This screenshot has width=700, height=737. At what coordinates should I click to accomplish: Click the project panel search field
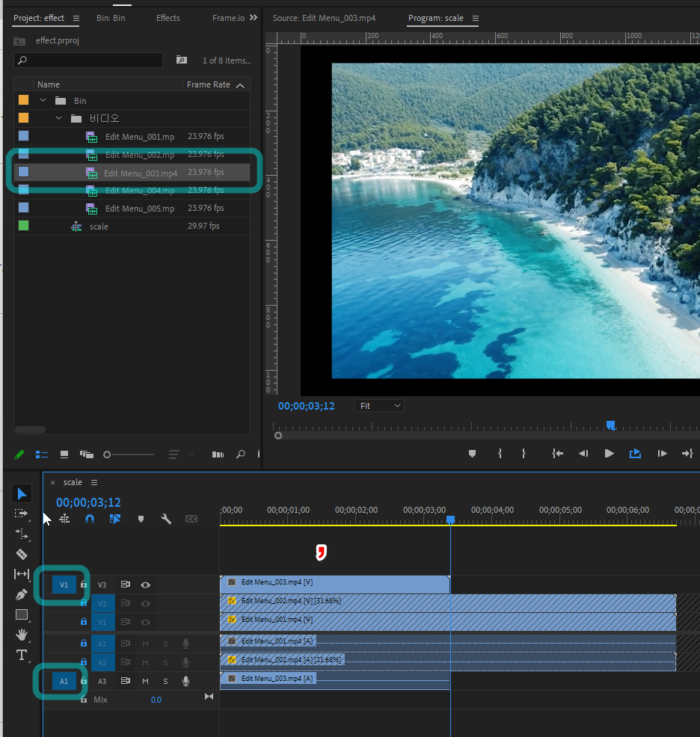point(88,61)
